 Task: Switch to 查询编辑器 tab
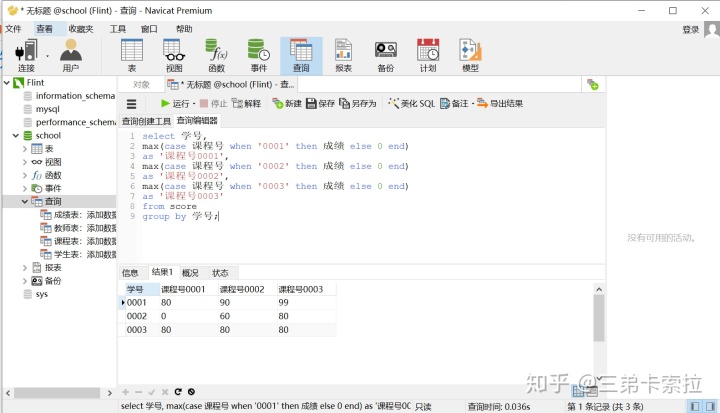pos(197,121)
